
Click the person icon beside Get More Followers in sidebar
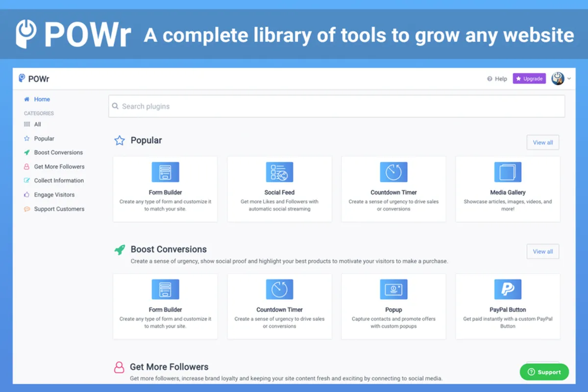click(x=27, y=167)
